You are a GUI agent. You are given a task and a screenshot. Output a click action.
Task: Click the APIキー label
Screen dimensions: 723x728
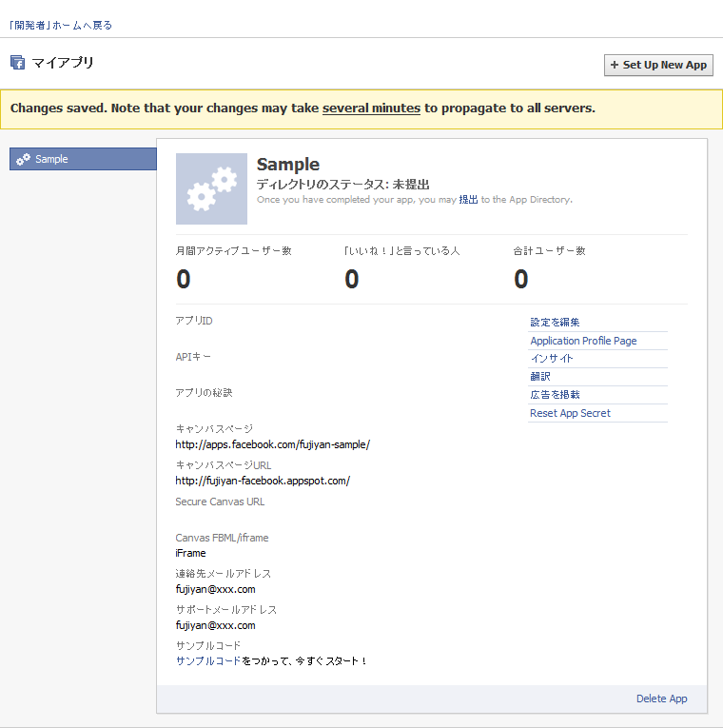point(193,357)
